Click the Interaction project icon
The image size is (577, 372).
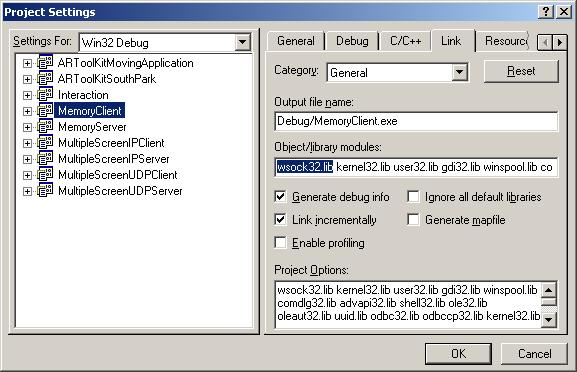point(45,95)
